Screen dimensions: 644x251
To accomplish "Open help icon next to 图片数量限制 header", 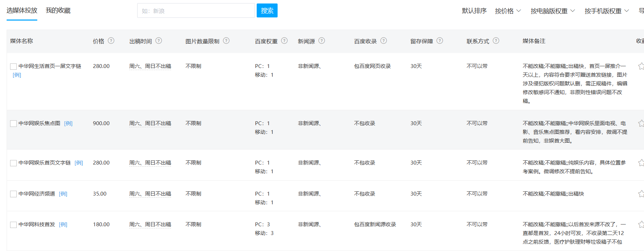I will pos(226,41).
